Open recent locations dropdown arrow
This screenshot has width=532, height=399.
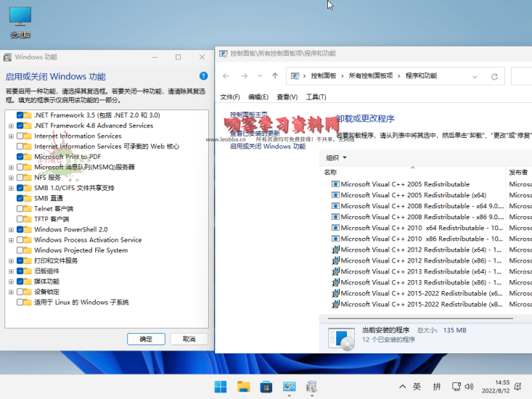pyautogui.click(x=260, y=76)
